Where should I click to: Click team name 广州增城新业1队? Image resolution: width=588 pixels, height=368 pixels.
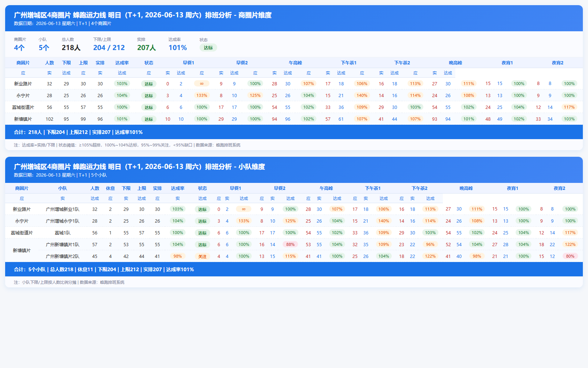point(62,209)
